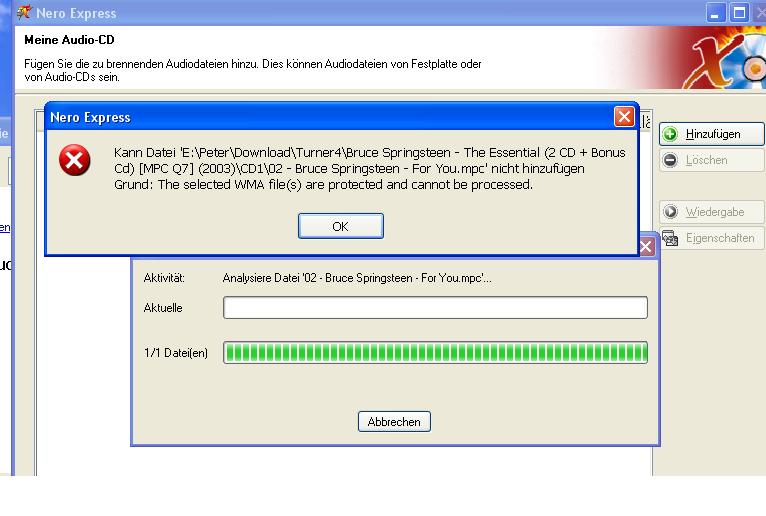Click the Nero burning disc logo

725,58
